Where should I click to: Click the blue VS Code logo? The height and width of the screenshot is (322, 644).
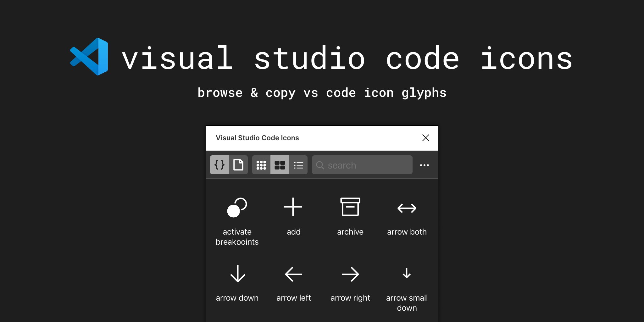89,57
